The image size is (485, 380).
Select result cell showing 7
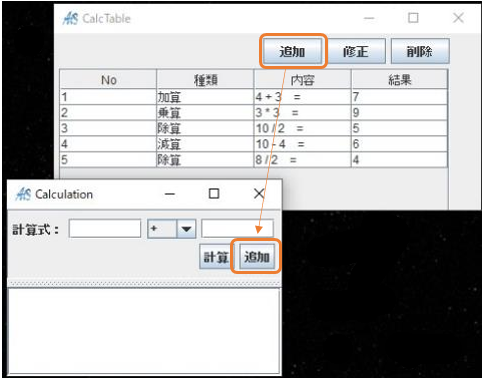(399, 97)
